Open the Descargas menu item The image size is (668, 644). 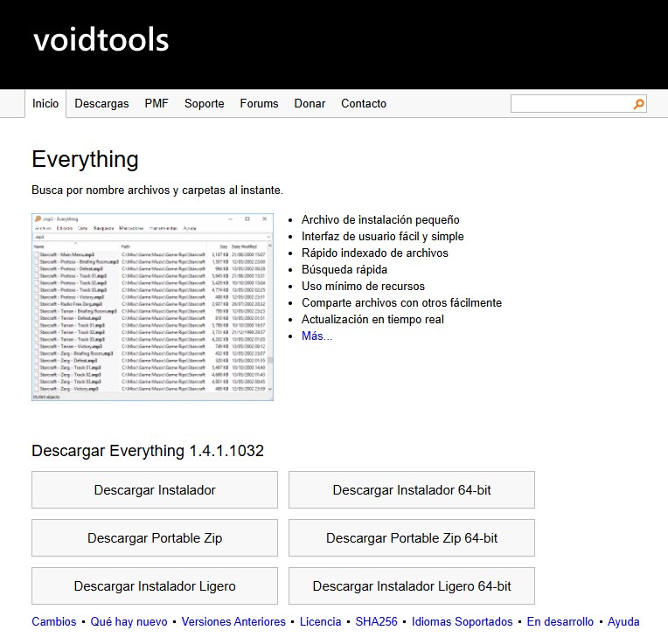(x=101, y=103)
